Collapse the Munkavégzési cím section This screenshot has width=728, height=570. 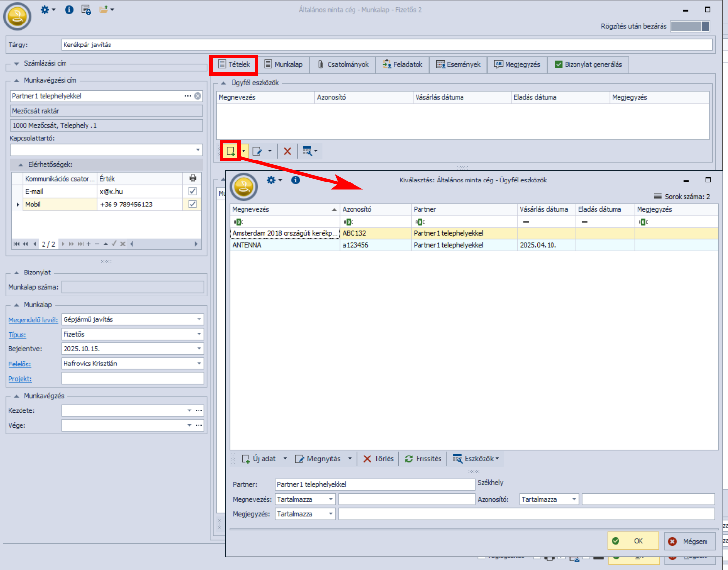tap(17, 80)
